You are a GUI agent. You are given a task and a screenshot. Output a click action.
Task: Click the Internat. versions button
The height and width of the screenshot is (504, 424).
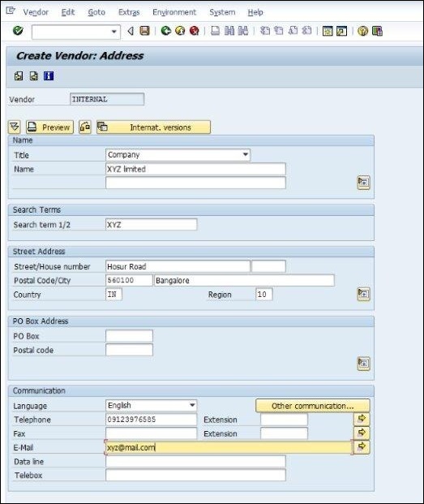pos(153,127)
